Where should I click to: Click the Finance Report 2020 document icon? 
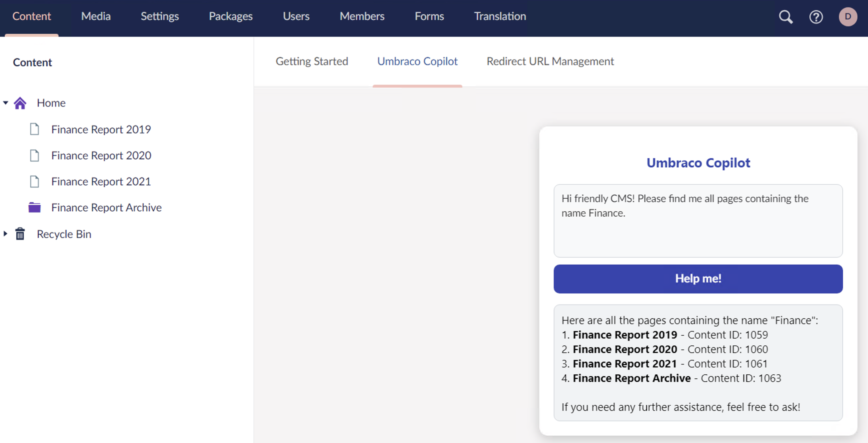pyautogui.click(x=34, y=155)
